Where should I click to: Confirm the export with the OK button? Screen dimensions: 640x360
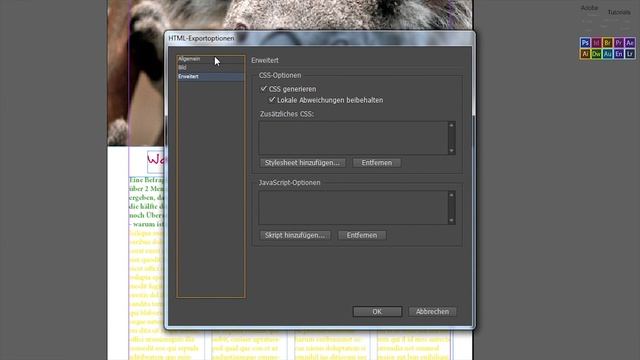point(377,312)
